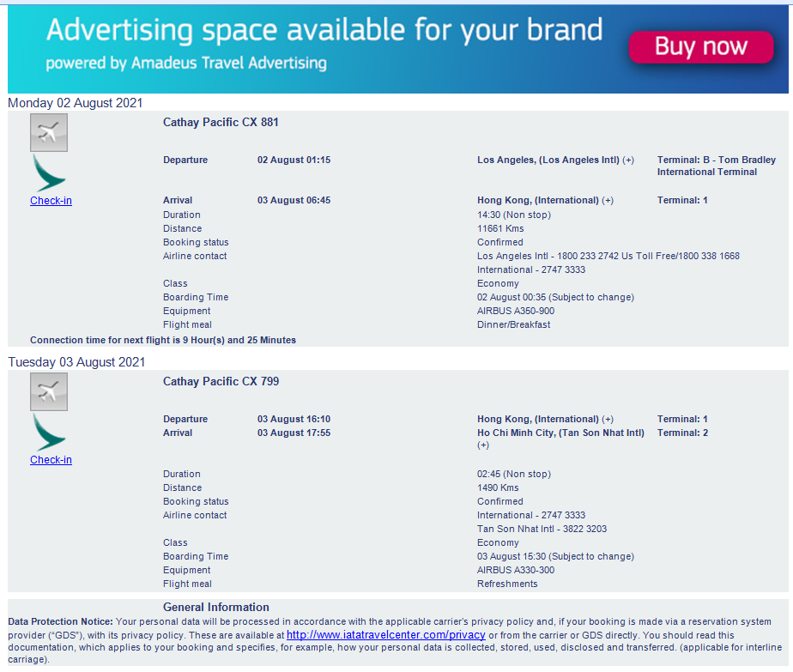Click Cathay Pacific logo beside CX 881
Viewport: 793px width, 672px height.
point(49,173)
